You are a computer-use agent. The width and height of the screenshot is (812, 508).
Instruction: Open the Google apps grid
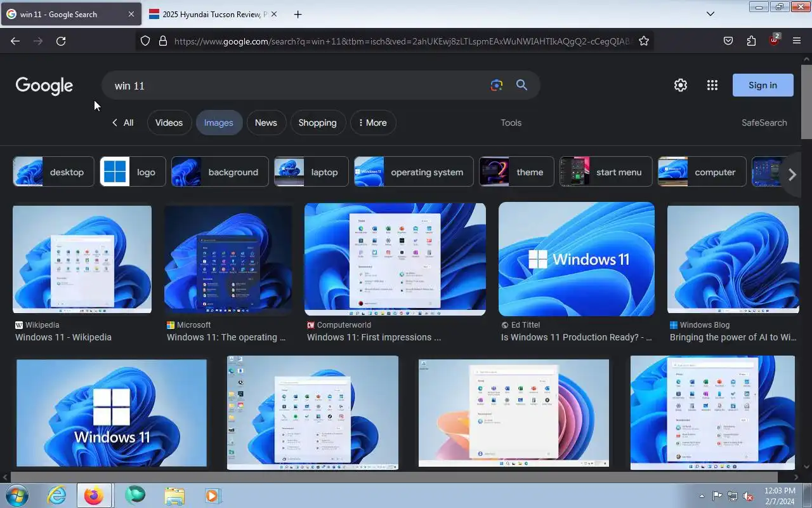coord(712,85)
